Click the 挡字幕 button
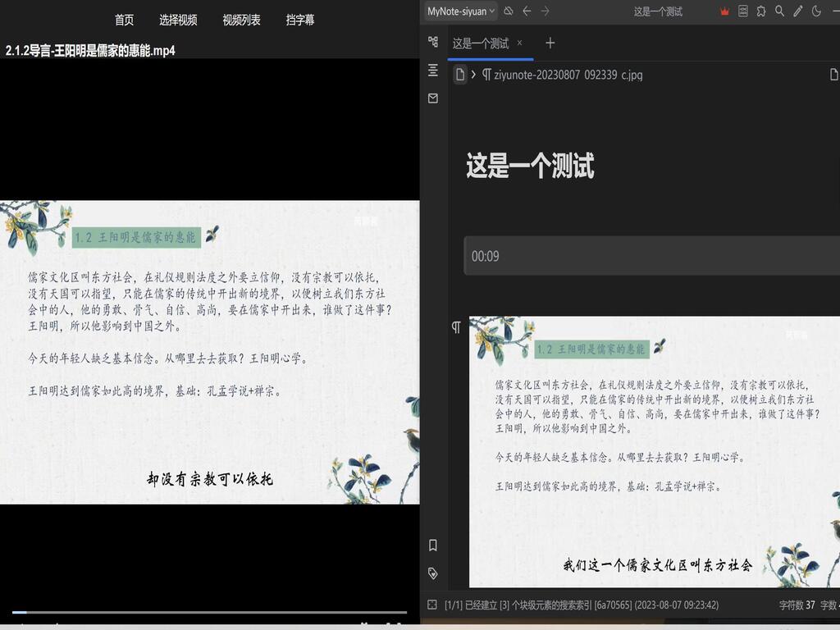 point(300,20)
